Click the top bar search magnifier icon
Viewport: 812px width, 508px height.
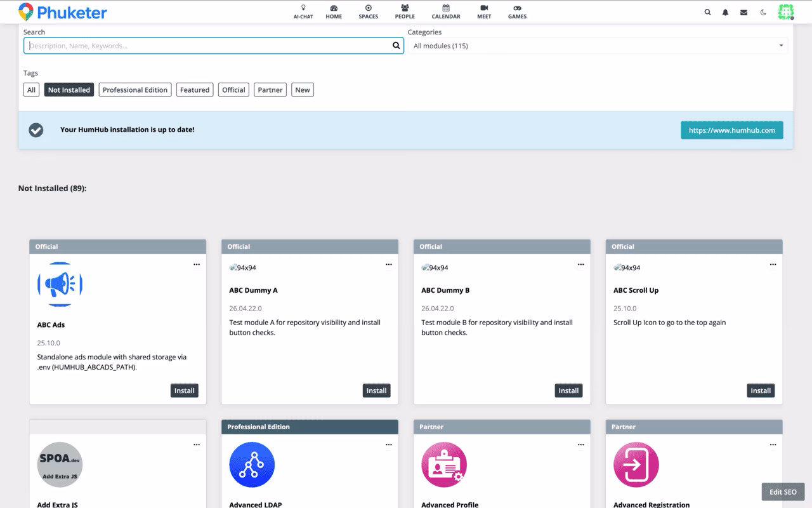pyautogui.click(x=707, y=12)
